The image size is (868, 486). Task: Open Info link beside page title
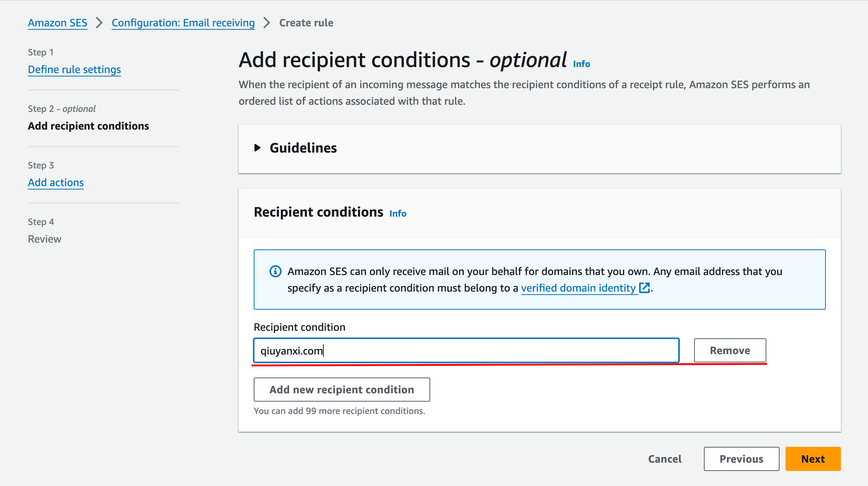(x=582, y=64)
